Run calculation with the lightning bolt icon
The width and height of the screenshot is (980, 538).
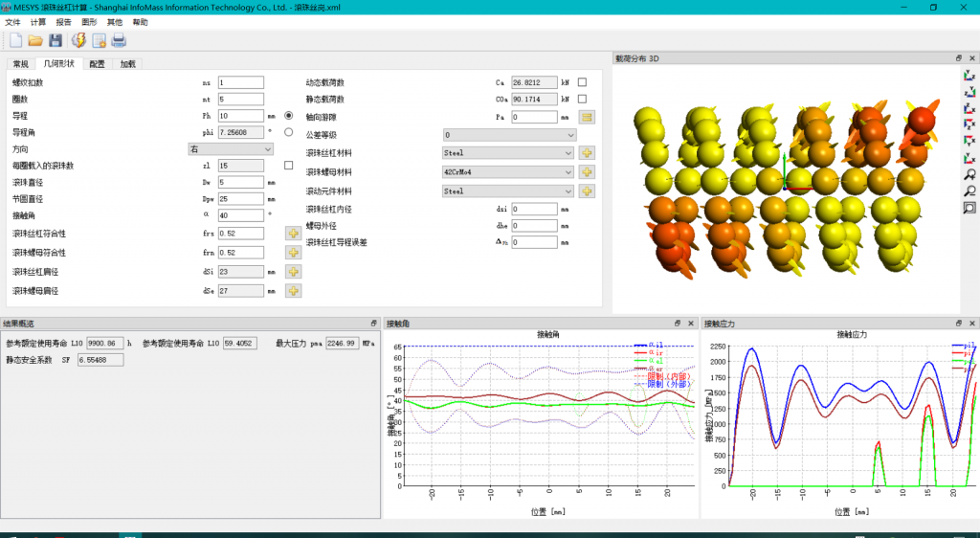[78, 40]
